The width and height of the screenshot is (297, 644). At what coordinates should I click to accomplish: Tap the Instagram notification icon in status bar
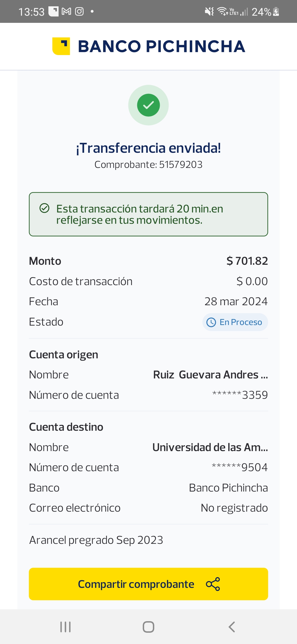(79, 12)
